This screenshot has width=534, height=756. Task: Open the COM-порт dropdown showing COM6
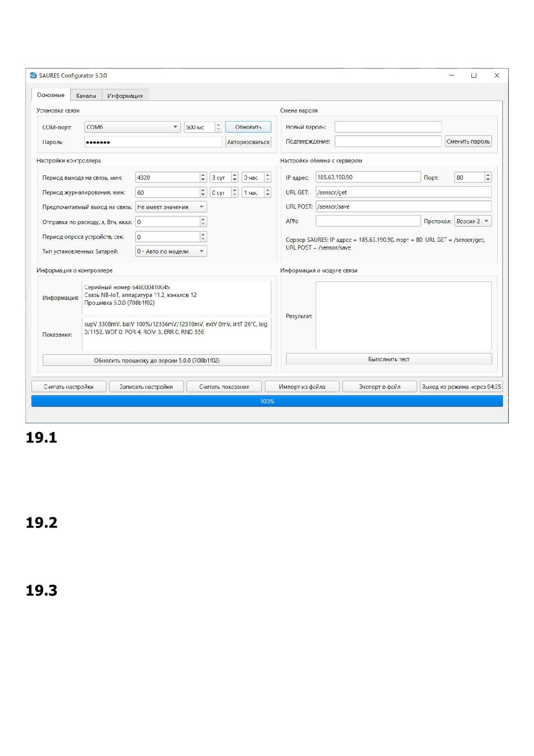coord(132,127)
